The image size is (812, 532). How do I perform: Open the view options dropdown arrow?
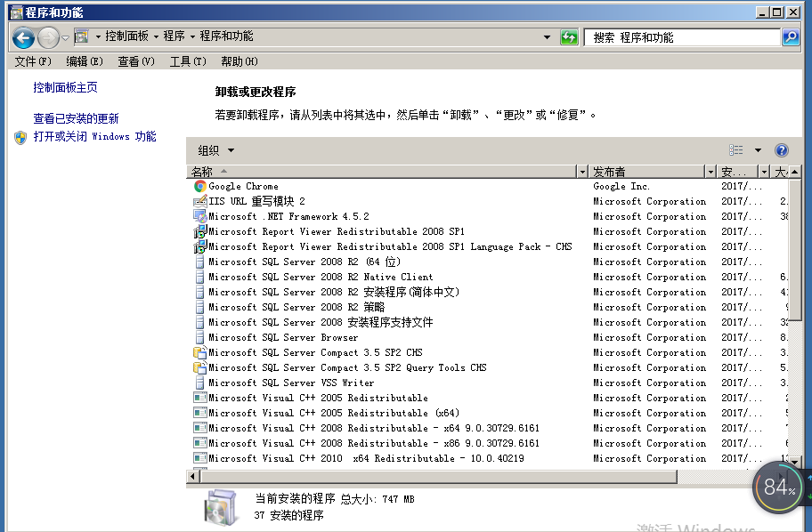[x=758, y=150]
